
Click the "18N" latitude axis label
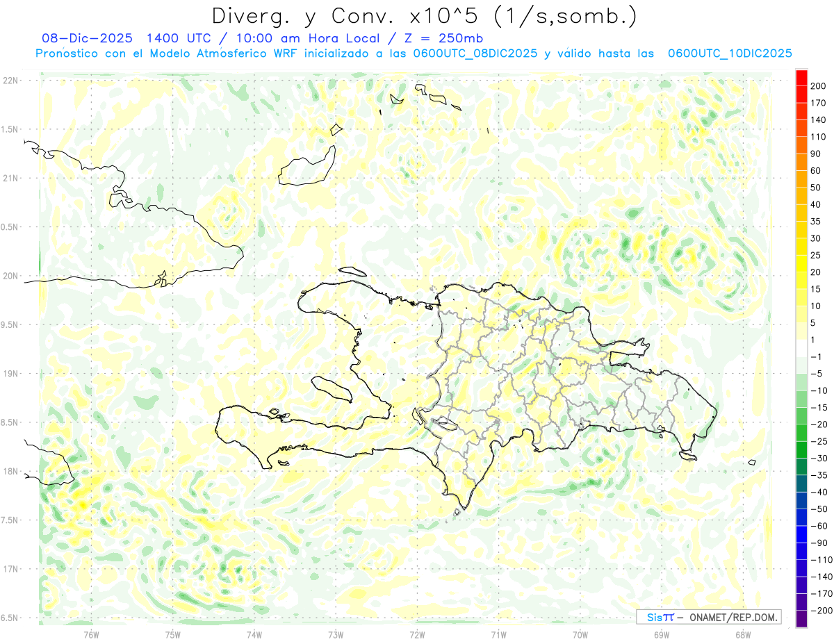tap(10, 471)
